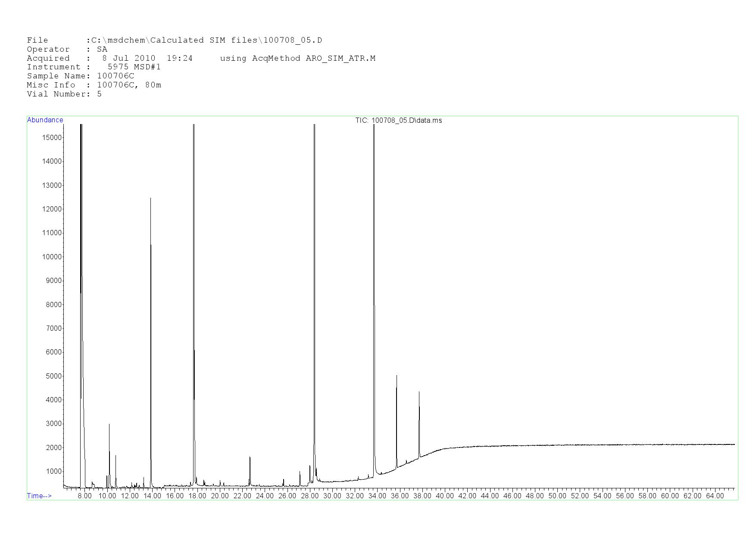Click the 64.00 tick label on time axis
Image resolution: width=756 pixels, height=534 pixels.
point(715,496)
